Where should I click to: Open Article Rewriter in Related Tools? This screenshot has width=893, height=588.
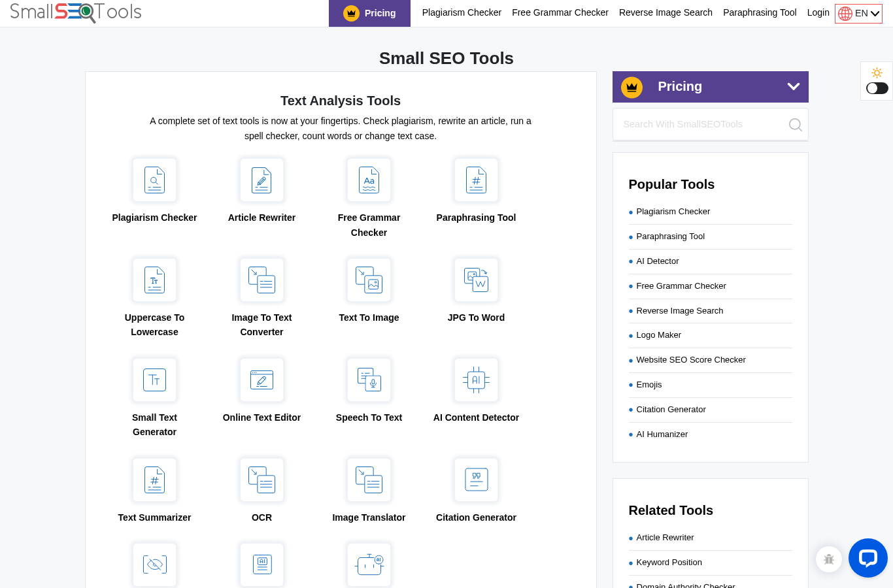665,538
